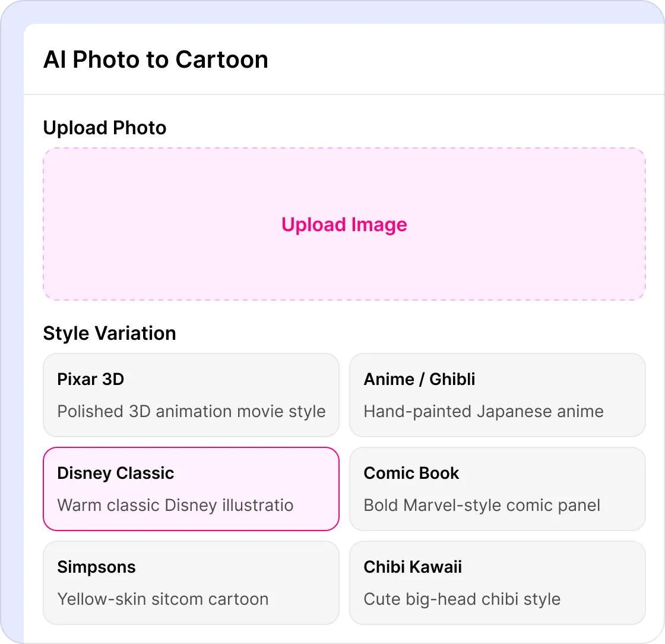
Task: Click the 'Cute big-head chibi style' description
Action: tap(462, 599)
